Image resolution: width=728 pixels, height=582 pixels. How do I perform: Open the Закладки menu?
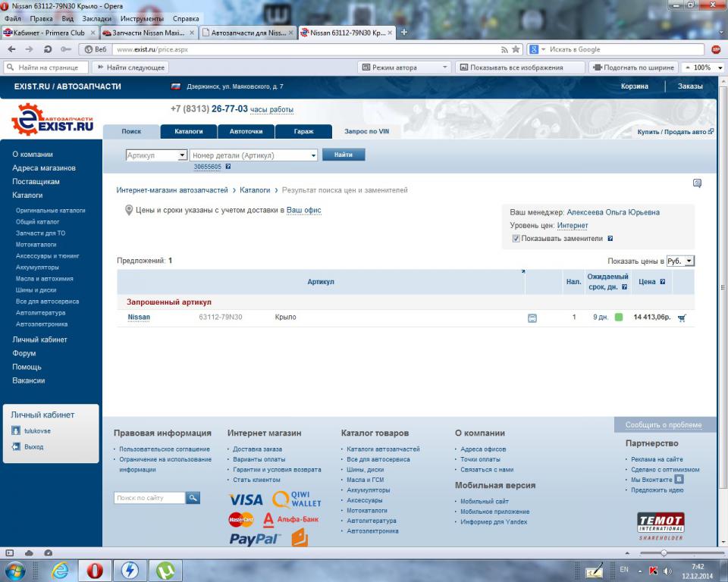[96, 18]
